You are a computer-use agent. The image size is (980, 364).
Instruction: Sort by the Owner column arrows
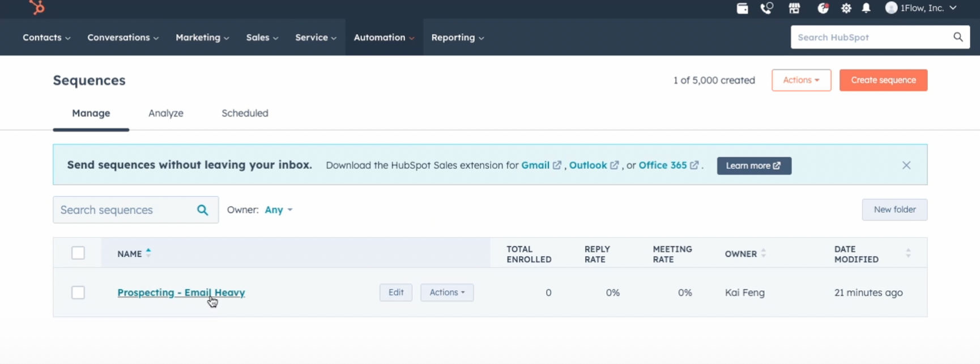tap(764, 253)
